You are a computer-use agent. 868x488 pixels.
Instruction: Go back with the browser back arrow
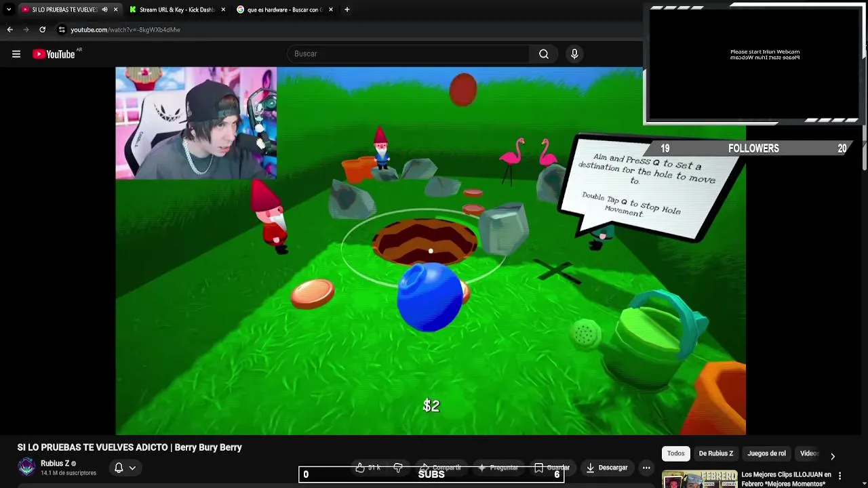(x=9, y=30)
